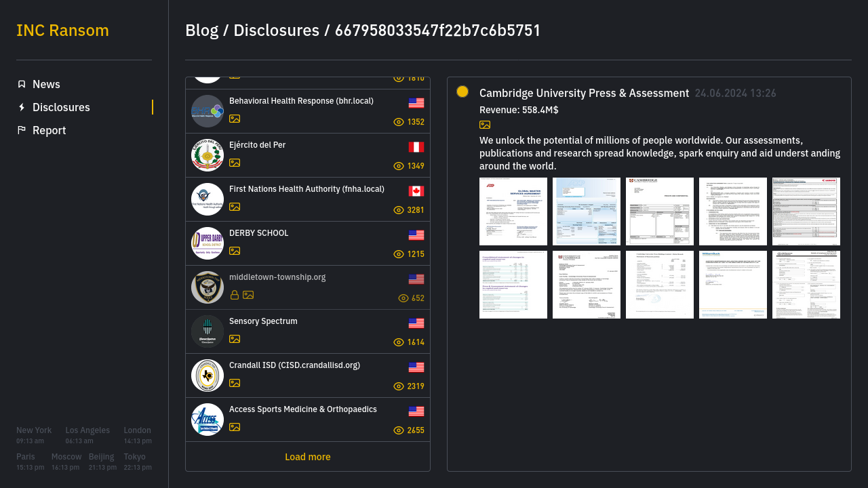Click the yellow status dot beside Cambridge
868x488 pixels.
click(462, 91)
